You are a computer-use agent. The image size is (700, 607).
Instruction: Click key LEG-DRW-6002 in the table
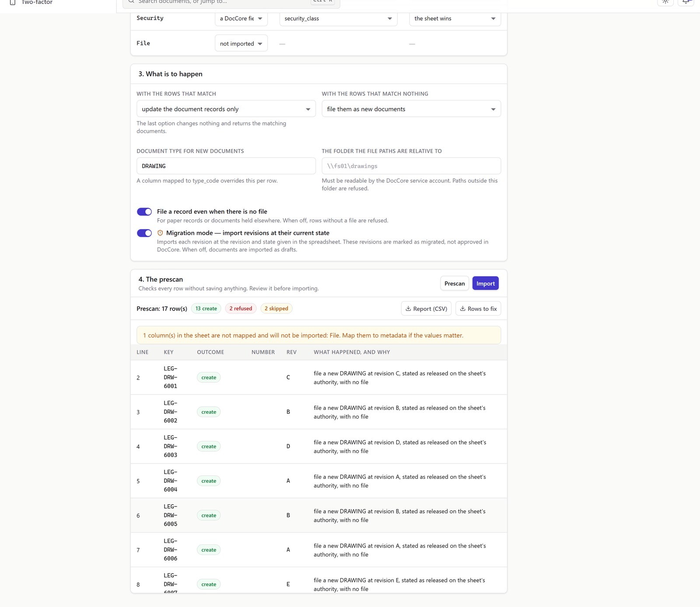pyautogui.click(x=171, y=412)
